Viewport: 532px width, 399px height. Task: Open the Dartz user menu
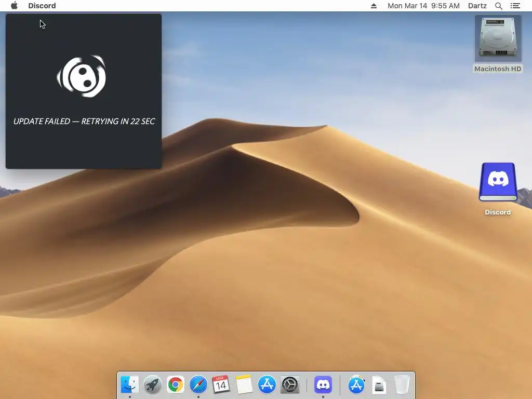click(477, 6)
